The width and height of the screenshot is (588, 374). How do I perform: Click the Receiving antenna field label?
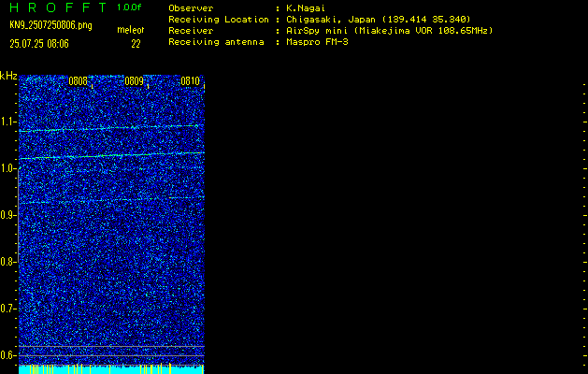pos(216,42)
